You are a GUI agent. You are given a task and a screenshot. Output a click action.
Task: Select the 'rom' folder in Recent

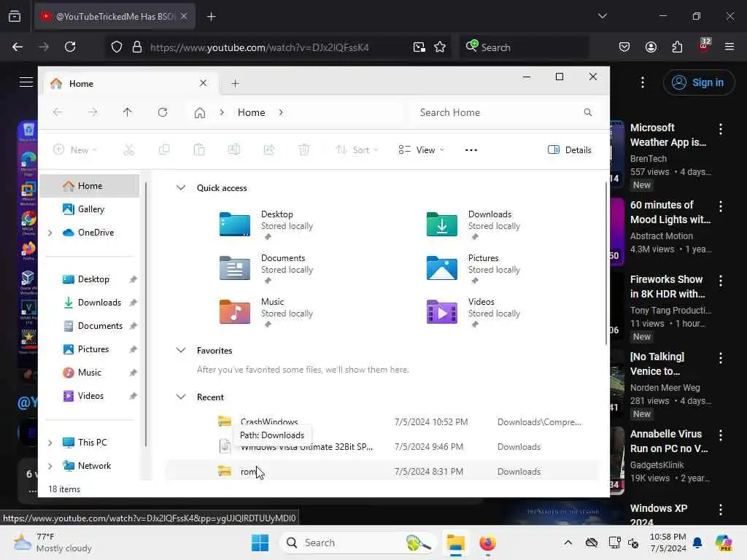[381, 472]
